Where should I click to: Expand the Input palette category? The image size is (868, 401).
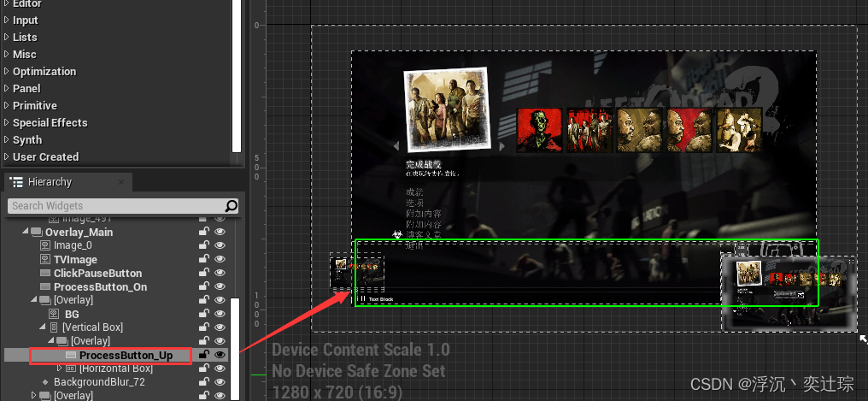tap(7, 20)
